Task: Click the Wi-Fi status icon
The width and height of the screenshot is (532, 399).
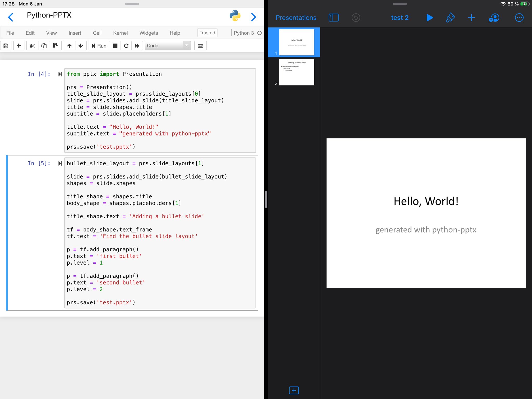Action: (x=503, y=4)
